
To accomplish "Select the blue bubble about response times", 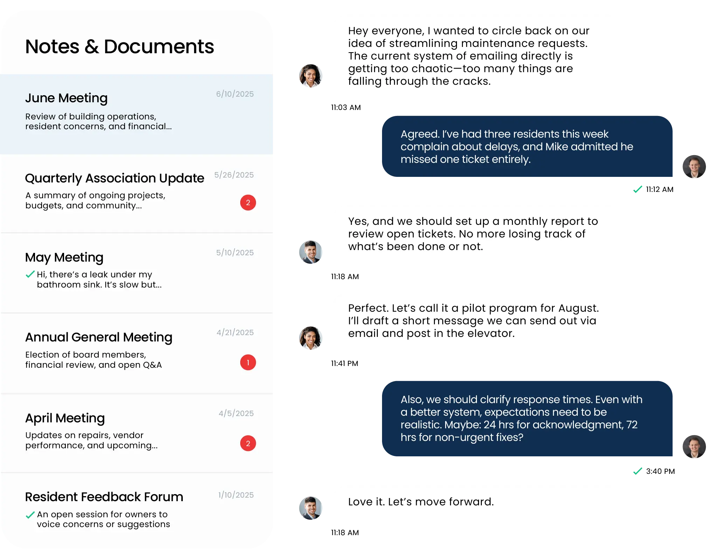I will [x=527, y=419].
